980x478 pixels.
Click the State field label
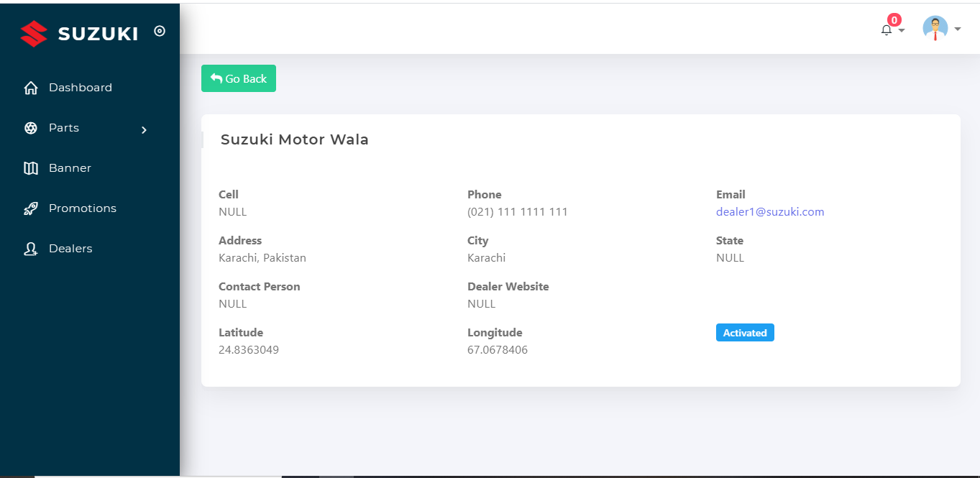point(730,241)
